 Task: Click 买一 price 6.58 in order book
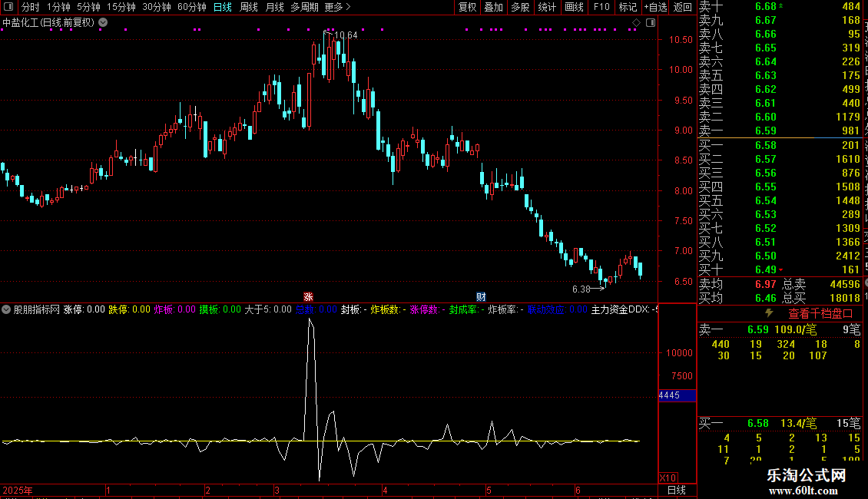tap(766, 145)
